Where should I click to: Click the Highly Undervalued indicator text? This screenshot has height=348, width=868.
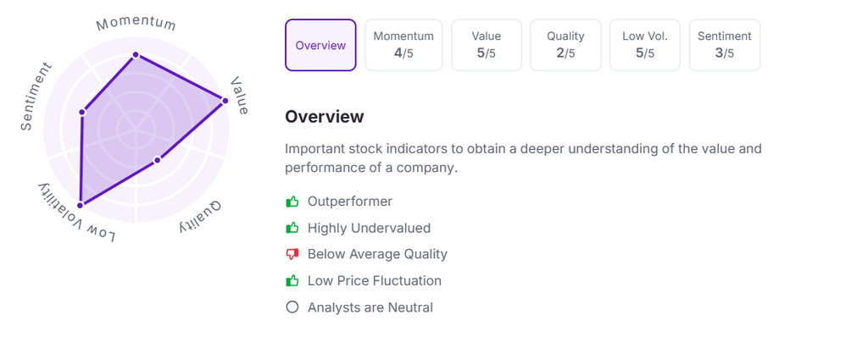369,228
